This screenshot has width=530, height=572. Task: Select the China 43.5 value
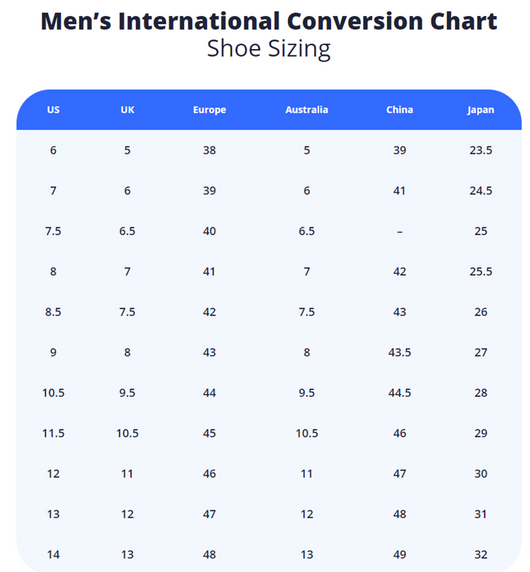399,352
